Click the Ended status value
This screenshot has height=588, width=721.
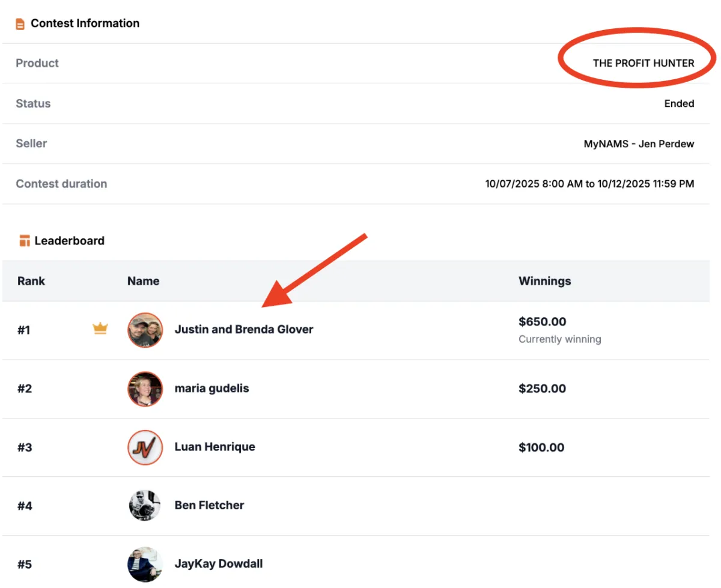(679, 103)
